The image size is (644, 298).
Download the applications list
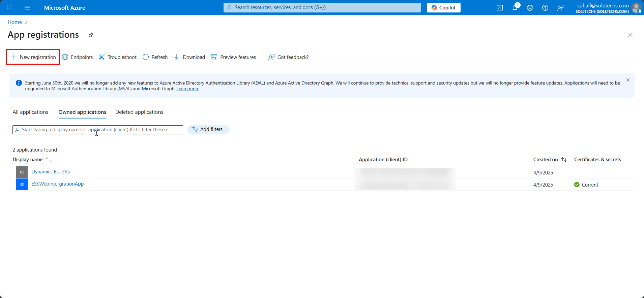point(189,57)
